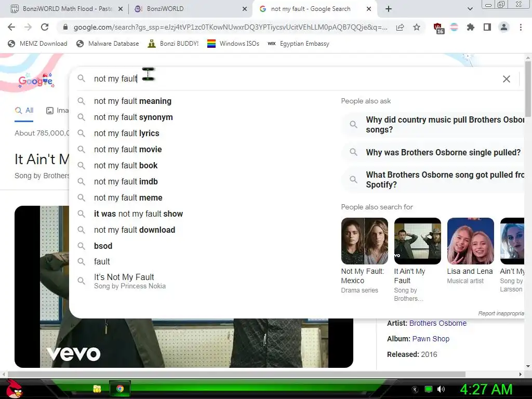Open Egyptian Embassy bookmark
The width and height of the screenshot is (532, 399).
coord(298,44)
